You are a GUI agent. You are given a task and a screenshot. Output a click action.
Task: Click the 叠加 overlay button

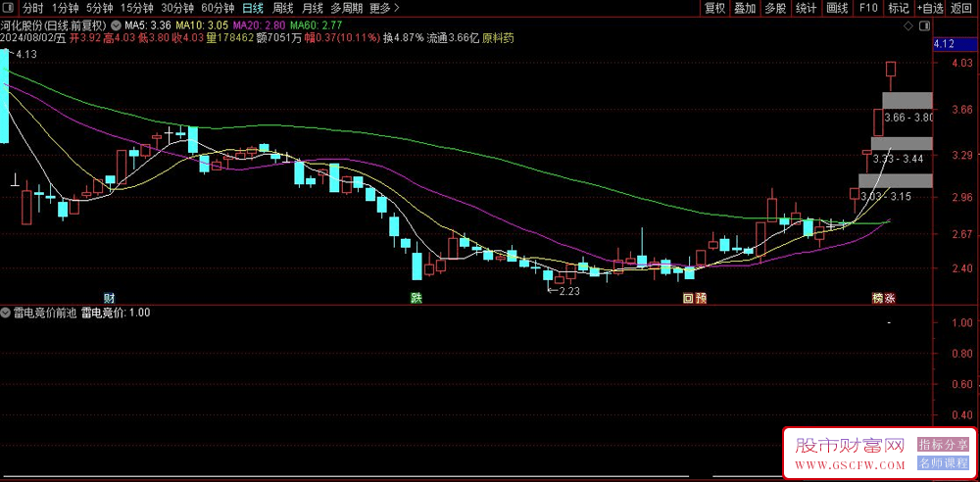pos(745,8)
